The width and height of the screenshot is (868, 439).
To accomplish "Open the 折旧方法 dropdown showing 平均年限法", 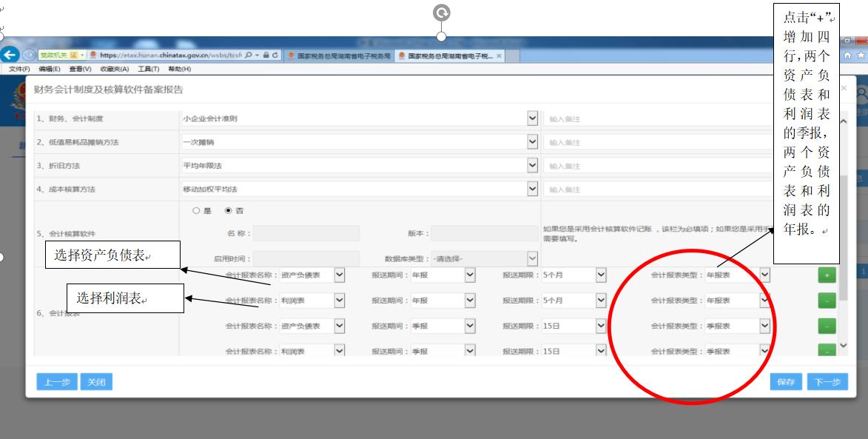I will click(x=532, y=164).
